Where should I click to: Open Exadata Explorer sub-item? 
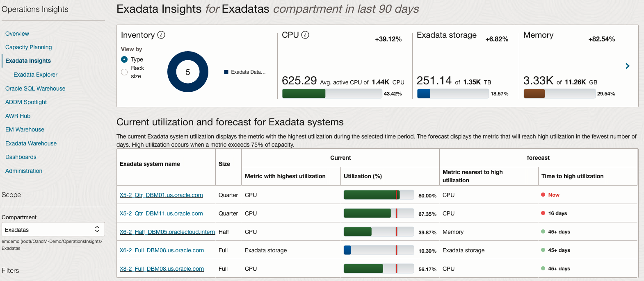point(35,75)
